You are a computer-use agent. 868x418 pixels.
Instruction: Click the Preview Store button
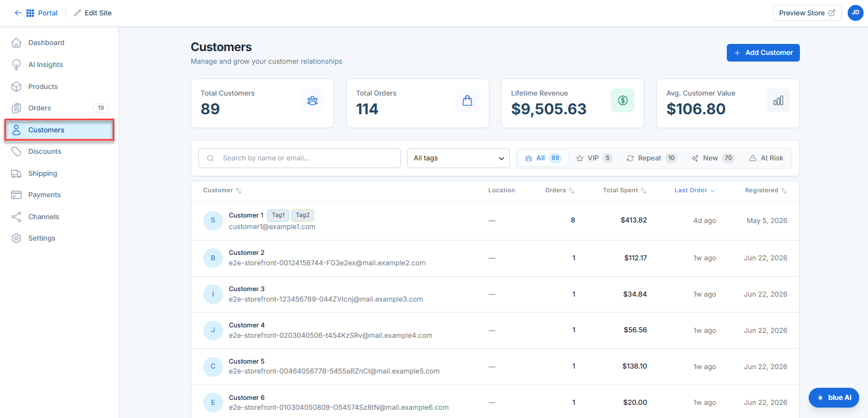807,13
